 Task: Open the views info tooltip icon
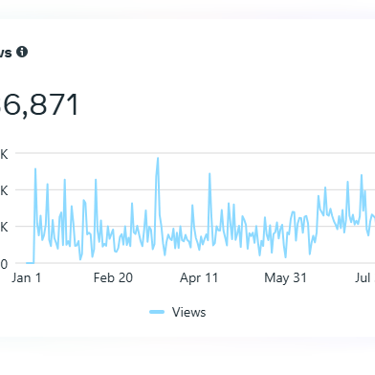pos(22,52)
